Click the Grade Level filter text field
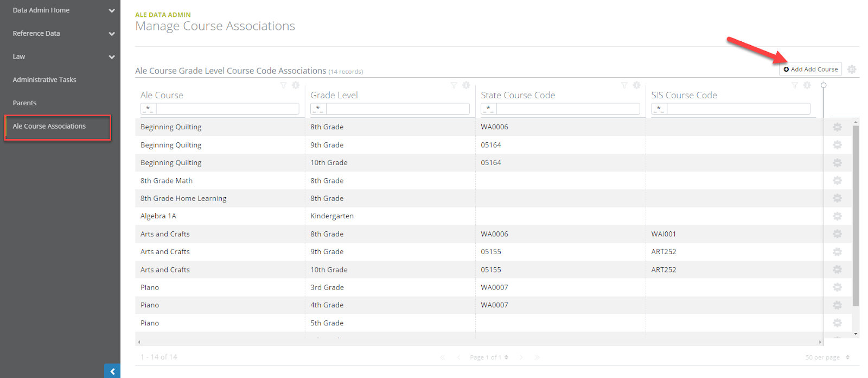 tap(398, 109)
